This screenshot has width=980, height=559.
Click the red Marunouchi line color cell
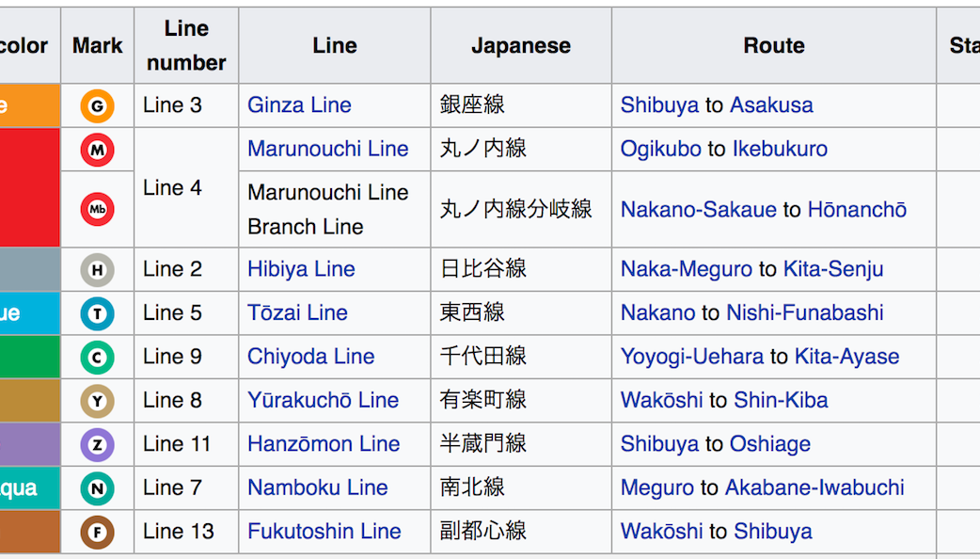[29, 187]
